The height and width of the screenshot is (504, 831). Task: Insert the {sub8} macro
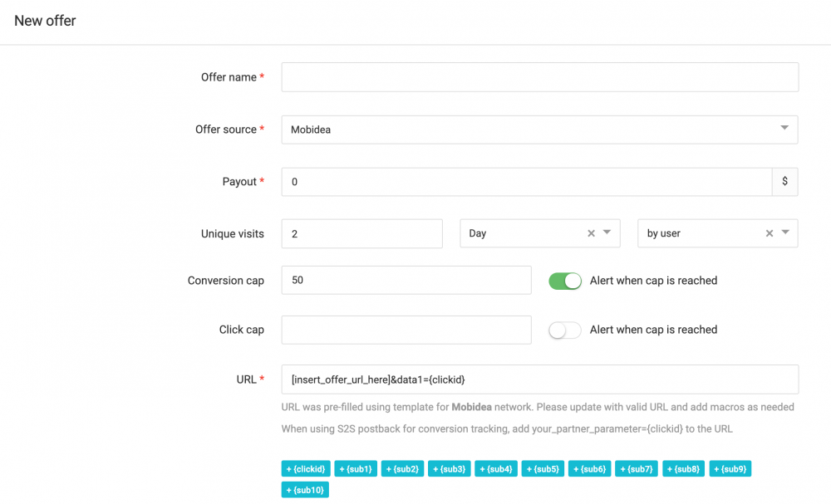(683, 468)
